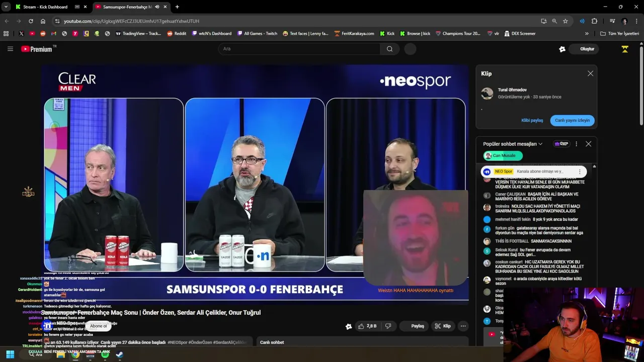Like the video with thumbs up

368,326
